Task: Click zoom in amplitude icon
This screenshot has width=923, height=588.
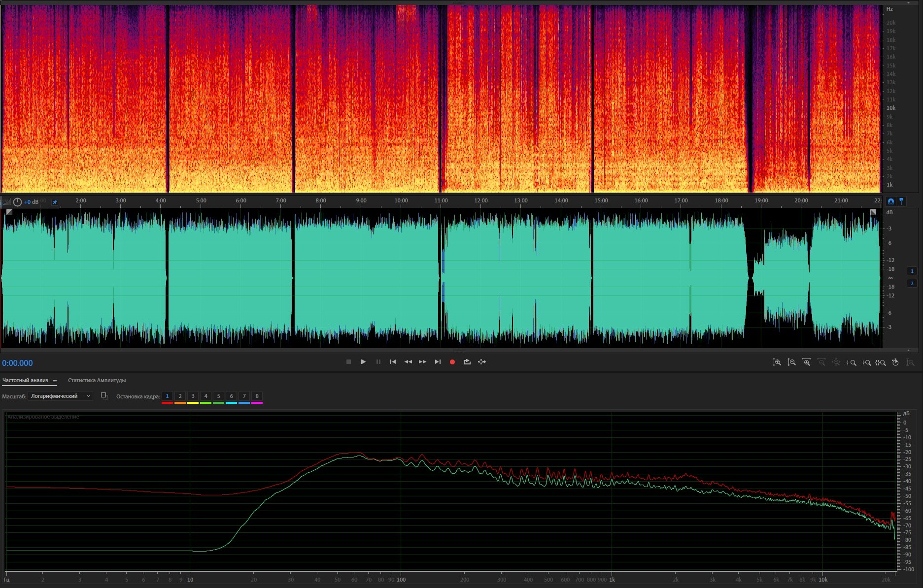Action: click(777, 362)
